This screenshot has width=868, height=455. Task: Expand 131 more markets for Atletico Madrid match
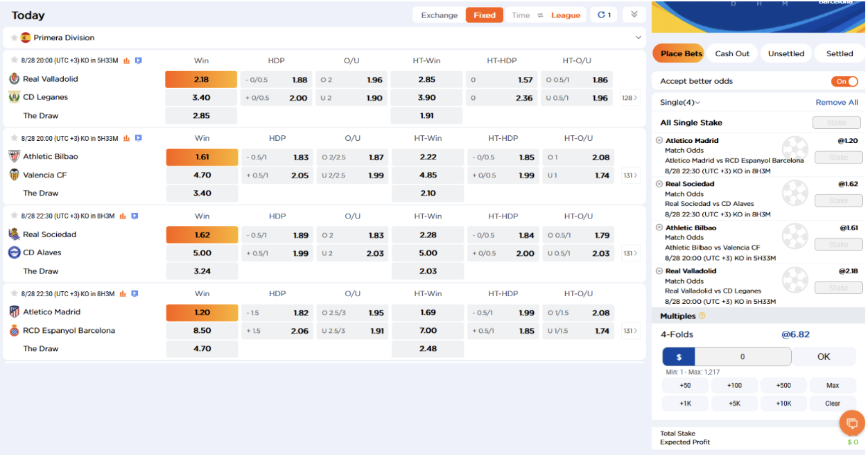[x=630, y=331]
